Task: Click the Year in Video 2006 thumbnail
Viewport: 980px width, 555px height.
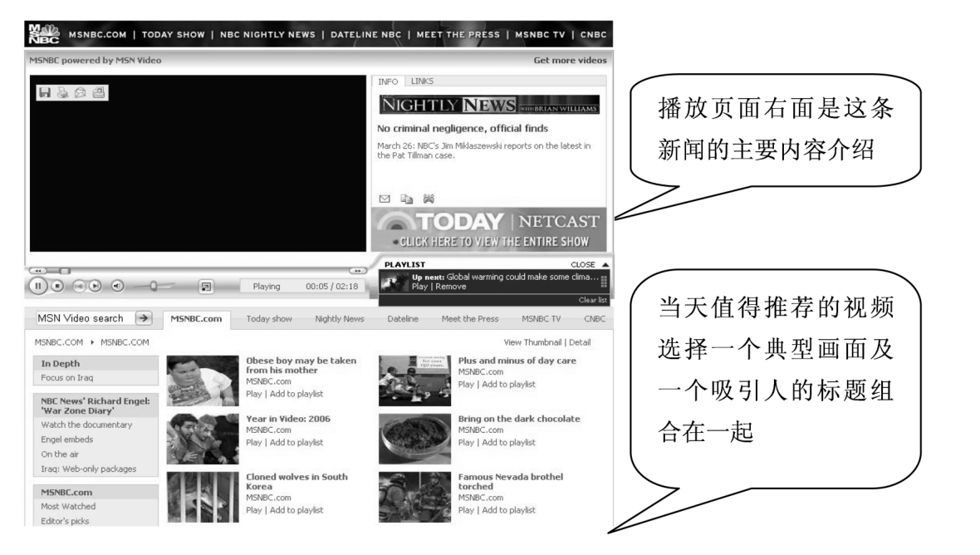Action: pyautogui.click(x=203, y=439)
